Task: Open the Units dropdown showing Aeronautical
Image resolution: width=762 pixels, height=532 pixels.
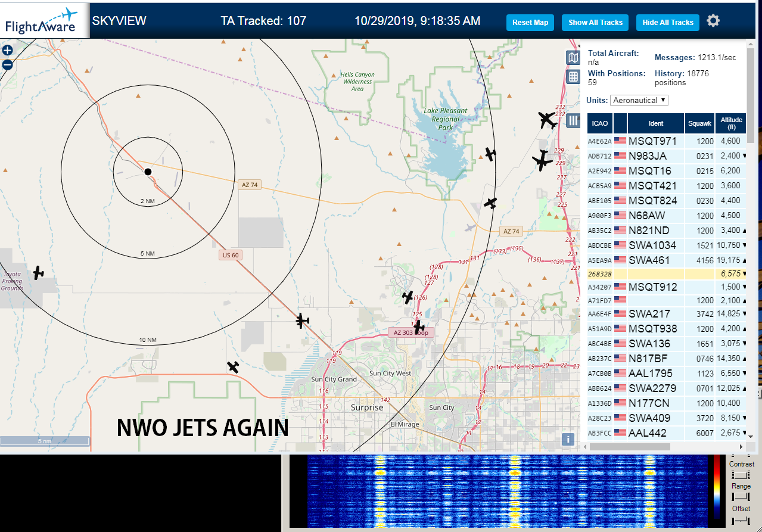Action: (639, 100)
